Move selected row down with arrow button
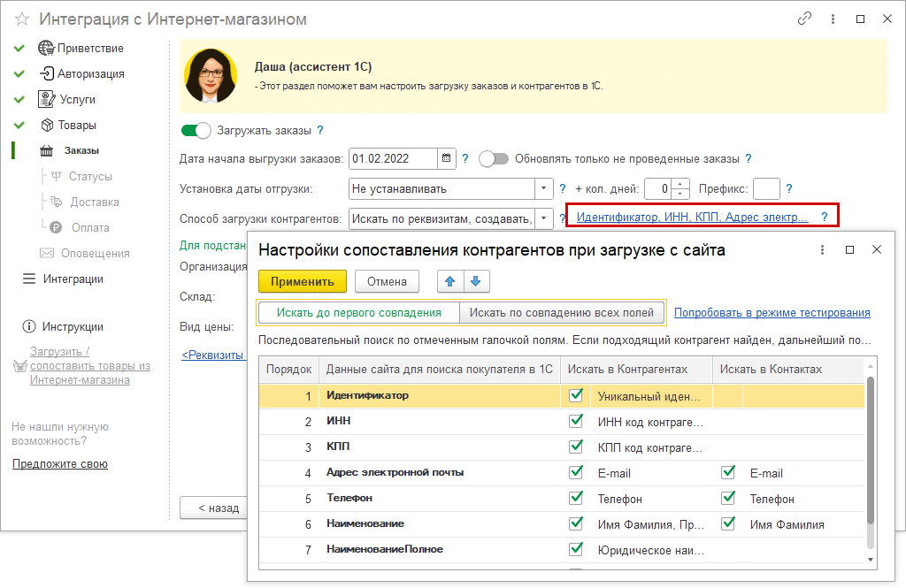This screenshot has width=906, height=588. [x=475, y=281]
